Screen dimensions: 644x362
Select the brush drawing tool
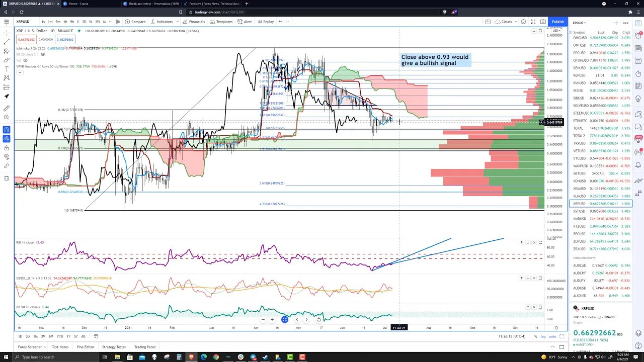pos(6,60)
